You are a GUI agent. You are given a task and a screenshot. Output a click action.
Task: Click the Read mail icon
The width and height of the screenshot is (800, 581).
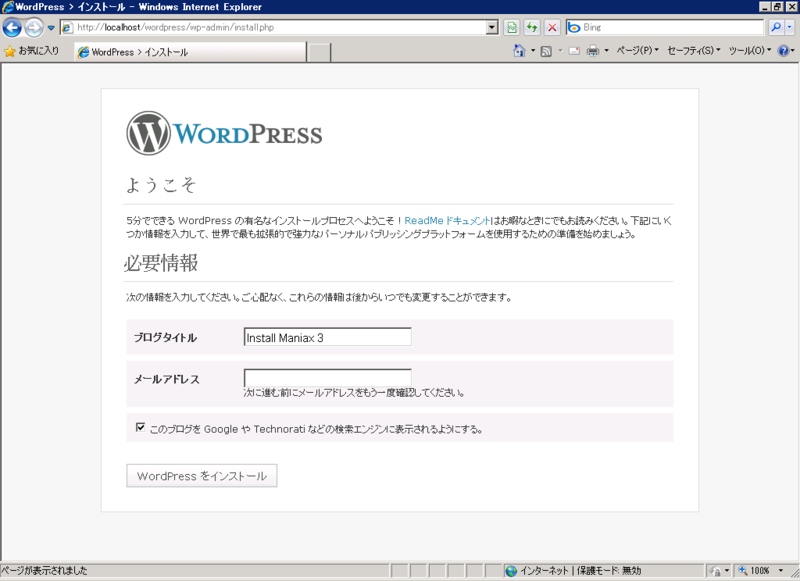coord(574,51)
